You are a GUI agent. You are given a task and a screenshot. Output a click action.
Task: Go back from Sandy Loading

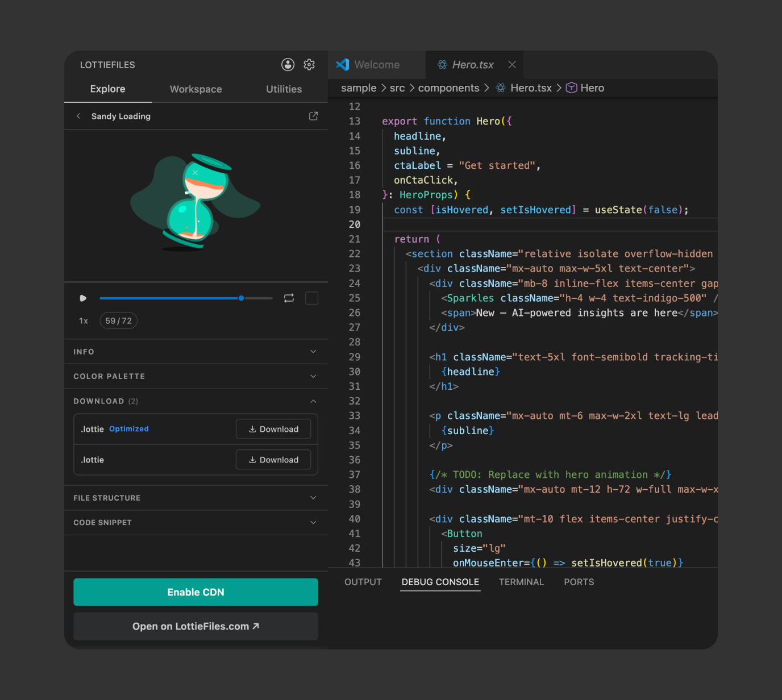point(78,116)
